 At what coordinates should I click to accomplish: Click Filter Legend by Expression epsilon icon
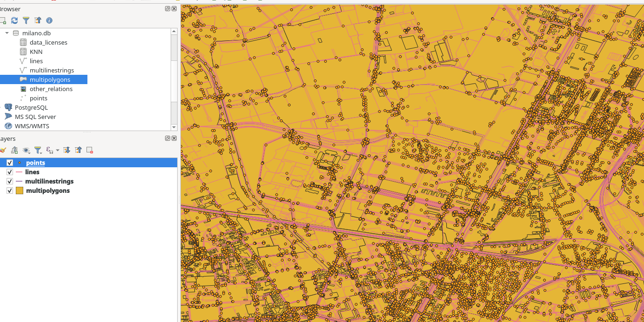49,150
